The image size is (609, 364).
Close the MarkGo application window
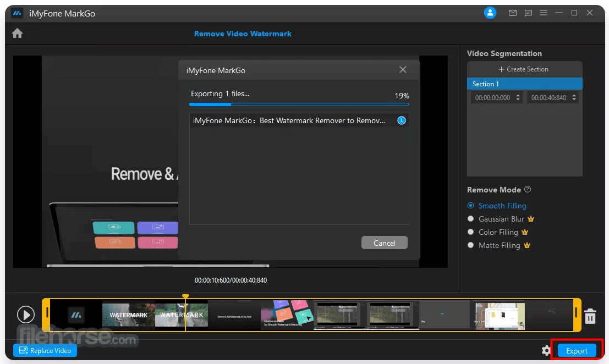click(590, 13)
